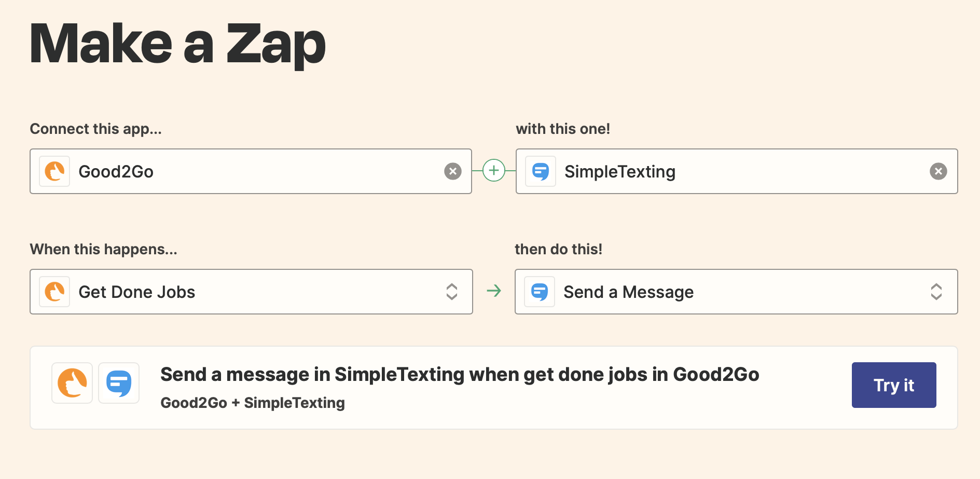
Task: Click the green plus connector icon
Action: pyautogui.click(x=494, y=171)
